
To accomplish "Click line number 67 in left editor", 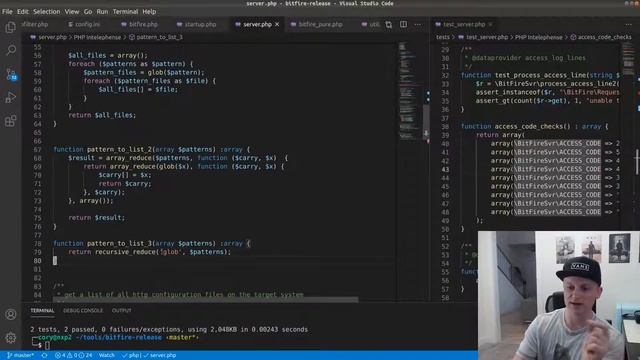I will 38,149.
